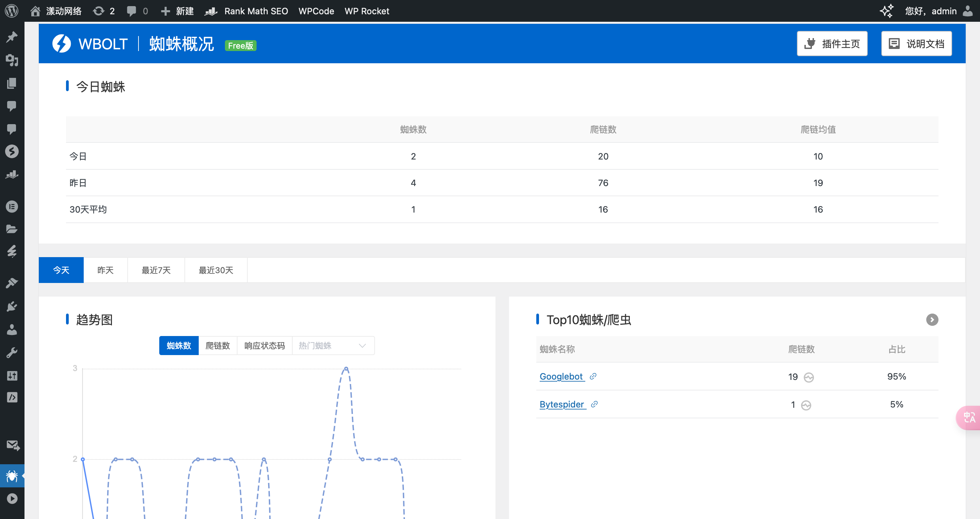
Task: Open Elementor icon in sidebar
Action: tap(12, 206)
